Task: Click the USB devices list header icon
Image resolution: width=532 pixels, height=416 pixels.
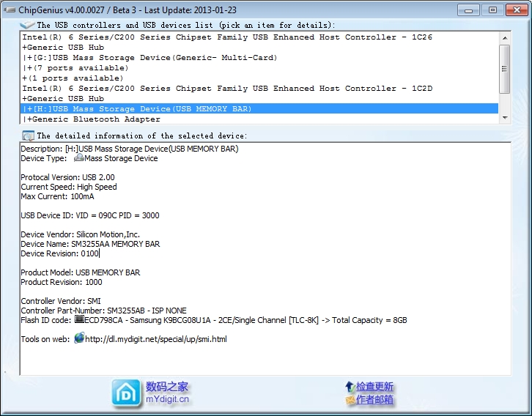Action: 27,25
